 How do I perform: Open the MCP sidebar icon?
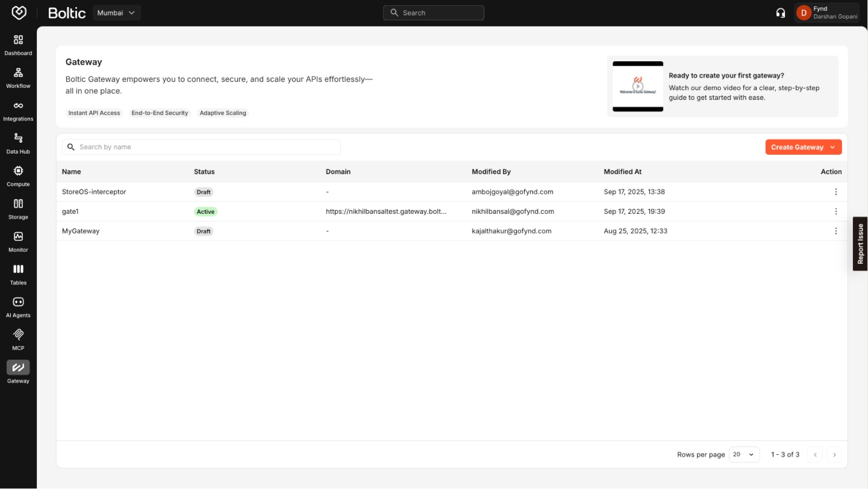point(18,334)
